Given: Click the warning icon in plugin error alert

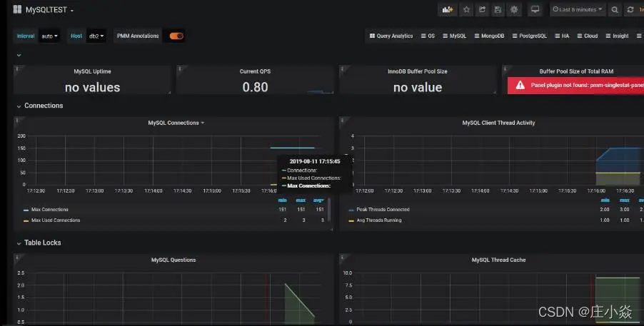Looking at the screenshot, I should (x=520, y=85).
